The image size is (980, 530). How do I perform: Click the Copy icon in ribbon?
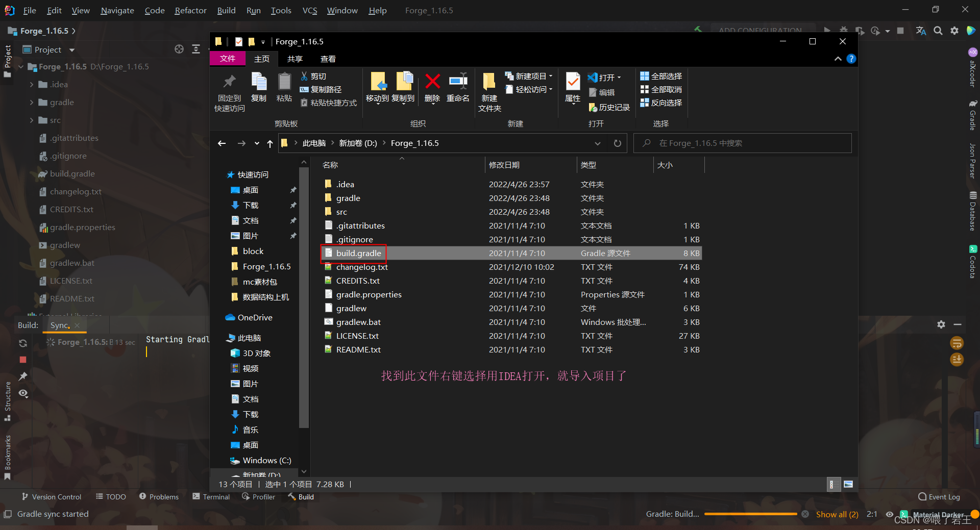(259, 82)
